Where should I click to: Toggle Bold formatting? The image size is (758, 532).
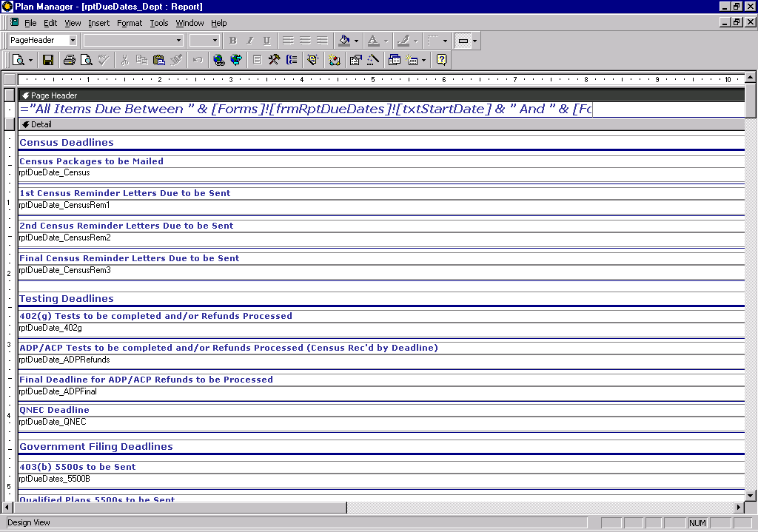point(232,40)
